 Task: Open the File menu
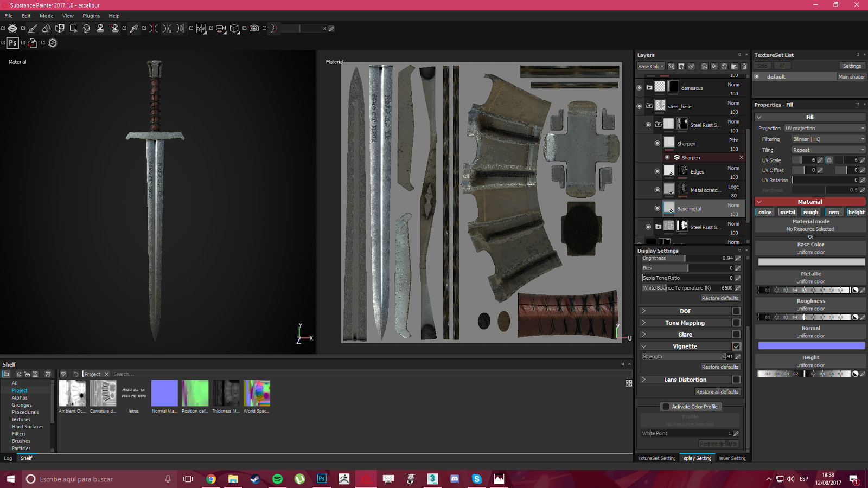tap(9, 16)
